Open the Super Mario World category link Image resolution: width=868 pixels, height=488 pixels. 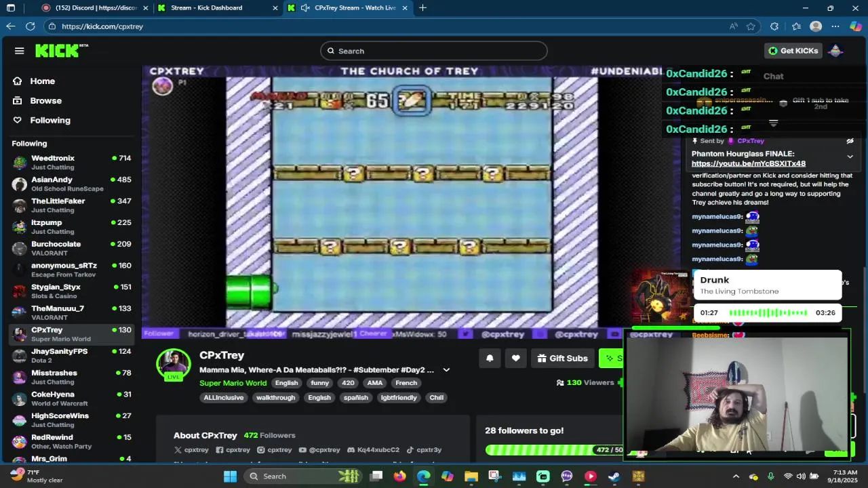point(233,383)
